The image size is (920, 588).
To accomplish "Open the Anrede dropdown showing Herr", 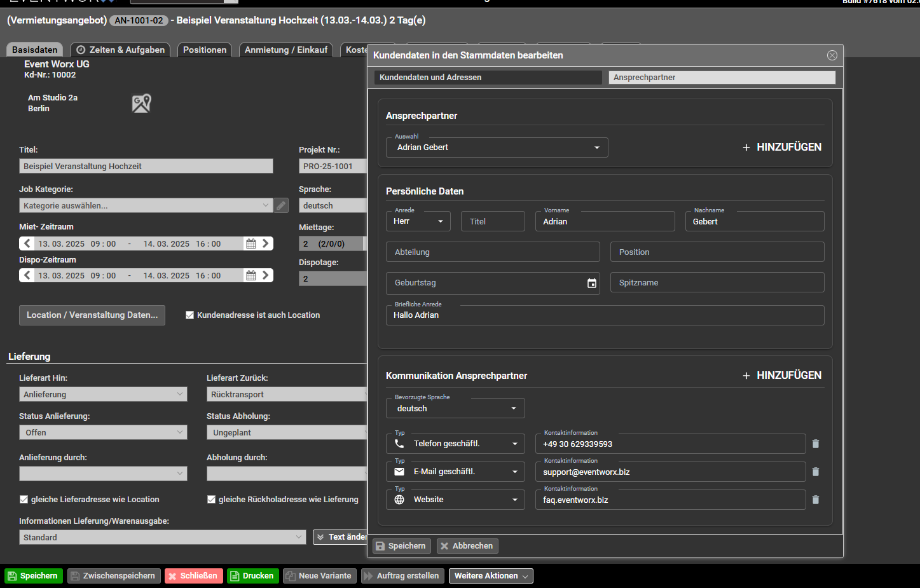I will 418,221.
